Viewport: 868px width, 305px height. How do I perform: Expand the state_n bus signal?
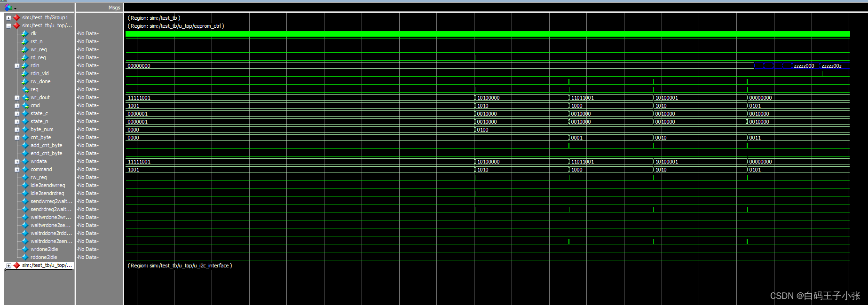point(17,122)
